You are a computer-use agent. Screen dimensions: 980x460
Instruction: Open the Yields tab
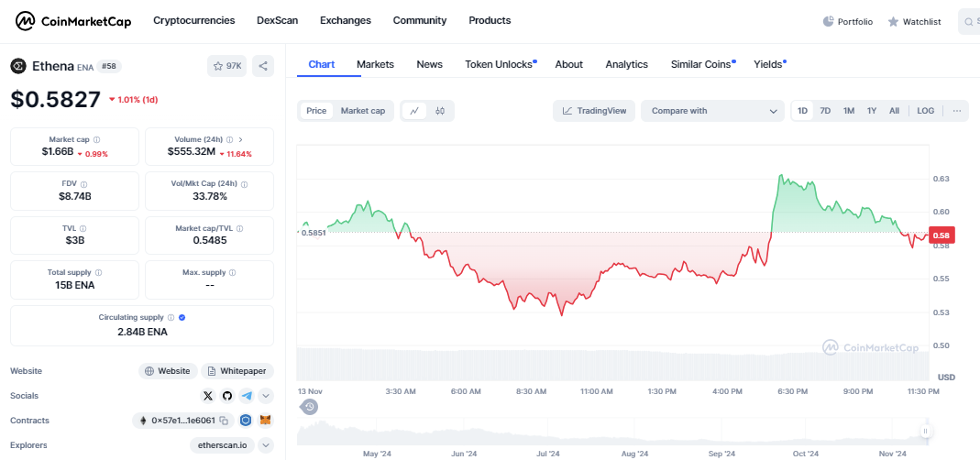click(768, 64)
